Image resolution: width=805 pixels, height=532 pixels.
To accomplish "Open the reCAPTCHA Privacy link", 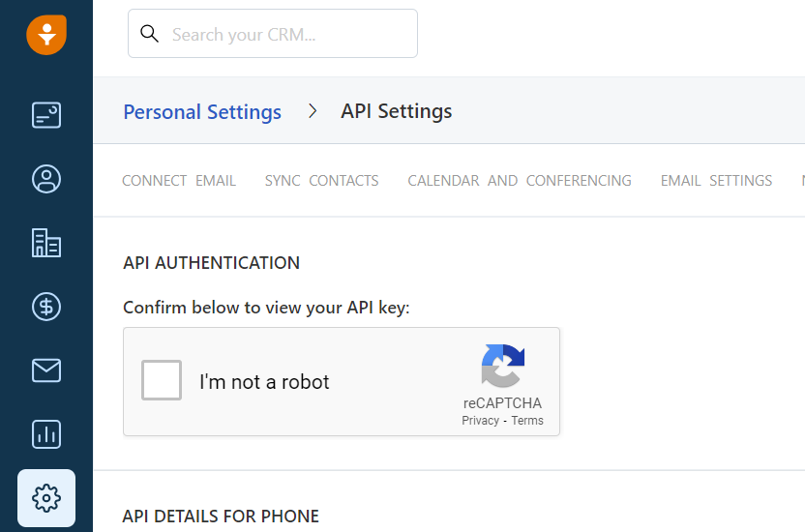I will click(480, 421).
